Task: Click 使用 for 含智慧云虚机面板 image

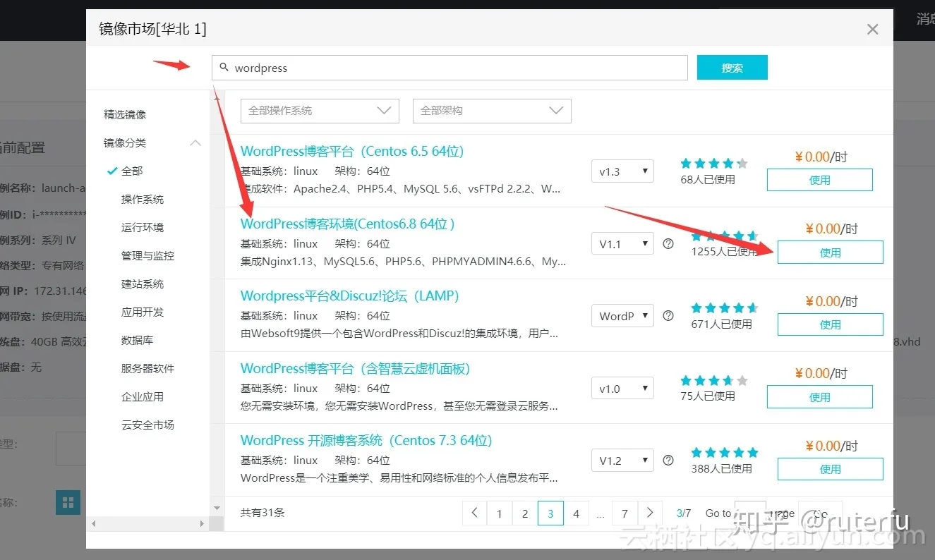Action: [x=820, y=397]
